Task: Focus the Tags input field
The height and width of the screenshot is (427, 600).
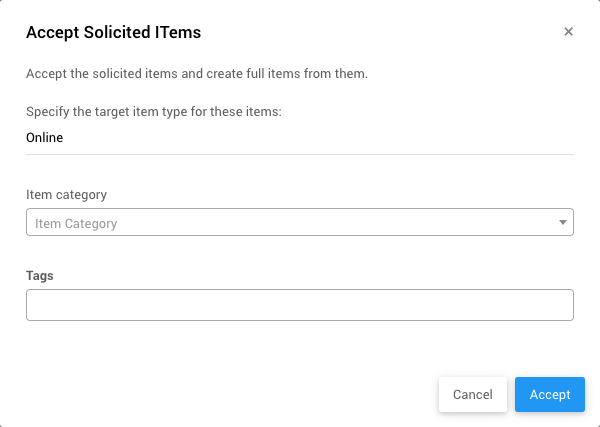Action: [299, 305]
